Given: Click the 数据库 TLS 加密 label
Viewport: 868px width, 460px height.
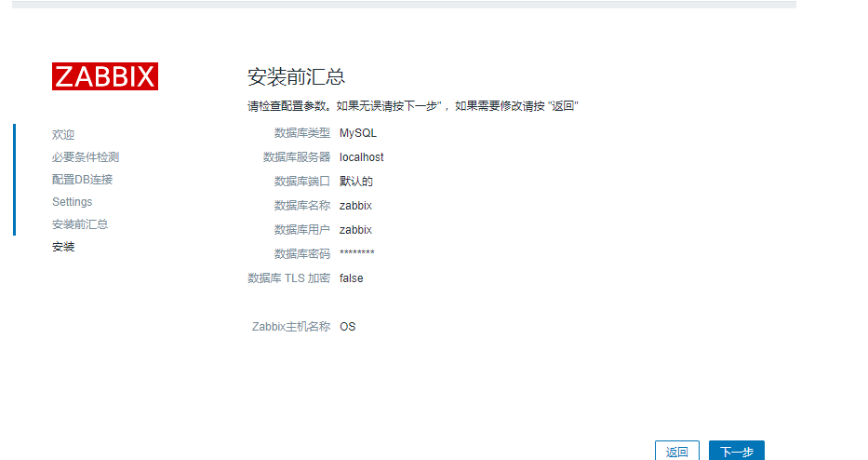Looking at the screenshot, I should (289, 278).
